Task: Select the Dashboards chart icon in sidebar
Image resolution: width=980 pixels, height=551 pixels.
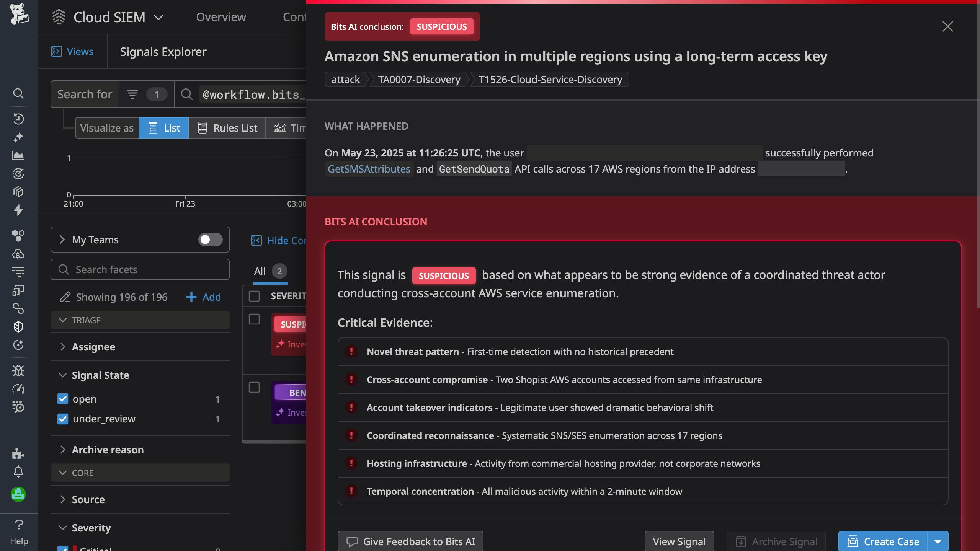Action: pyautogui.click(x=19, y=156)
